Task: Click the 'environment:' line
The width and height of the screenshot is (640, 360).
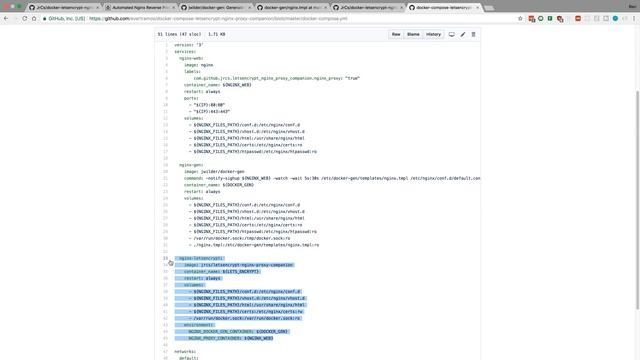Action: (199, 325)
